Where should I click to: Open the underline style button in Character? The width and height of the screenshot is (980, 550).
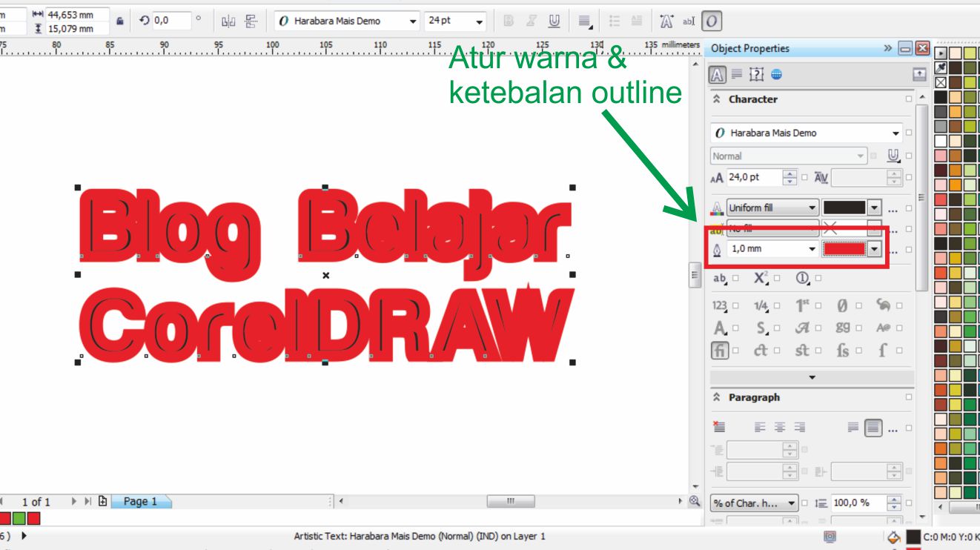(x=893, y=156)
